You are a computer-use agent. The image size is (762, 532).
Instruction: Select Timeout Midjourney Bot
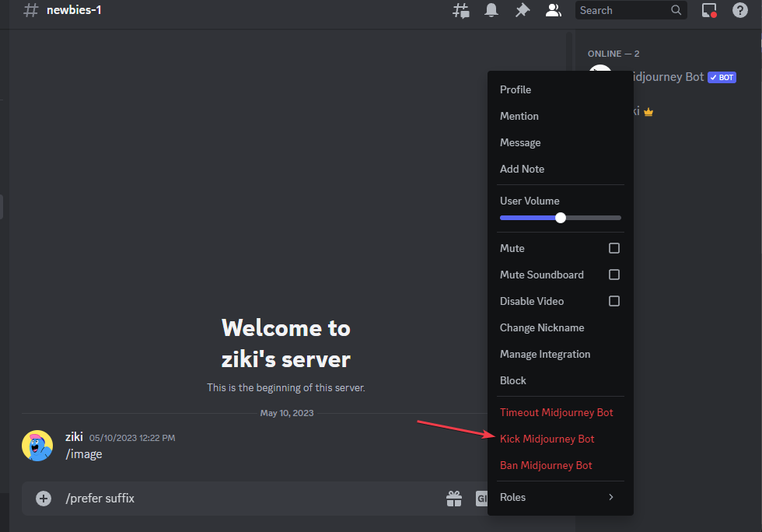click(x=561, y=412)
